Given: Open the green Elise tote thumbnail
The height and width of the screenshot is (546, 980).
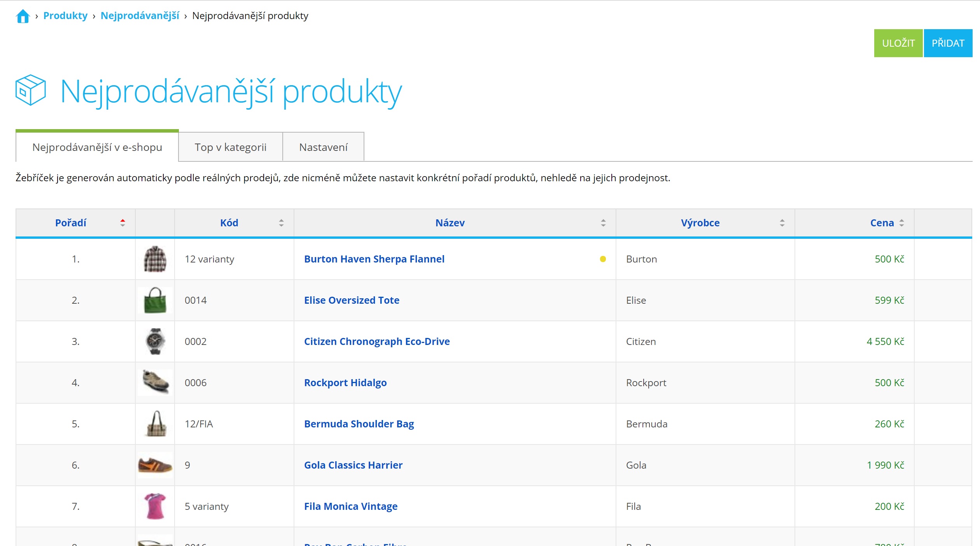Looking at the screenshot, I should tap(155, 300).
